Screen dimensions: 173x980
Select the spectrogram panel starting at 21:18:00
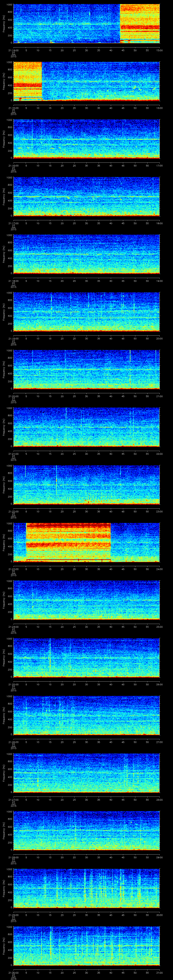pos(87,254)
